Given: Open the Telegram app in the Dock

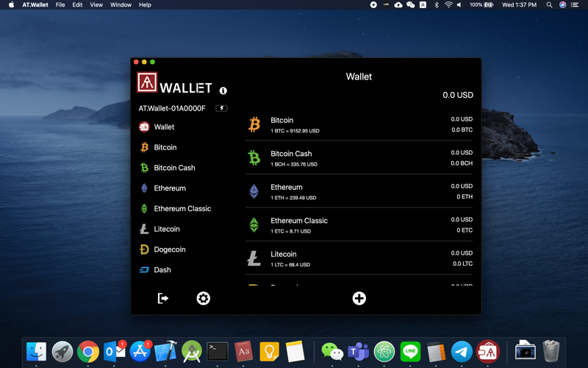Looking at the screenshot, I should pyautogui.click(x=462, y=352).
